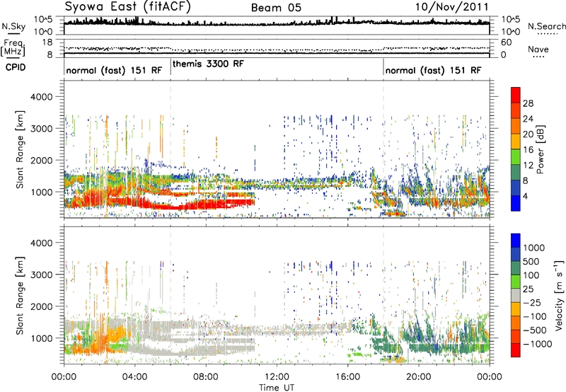Click the '18' frequency axis tick
This screenshot has width=566, height=392.
tap(47, 42)
